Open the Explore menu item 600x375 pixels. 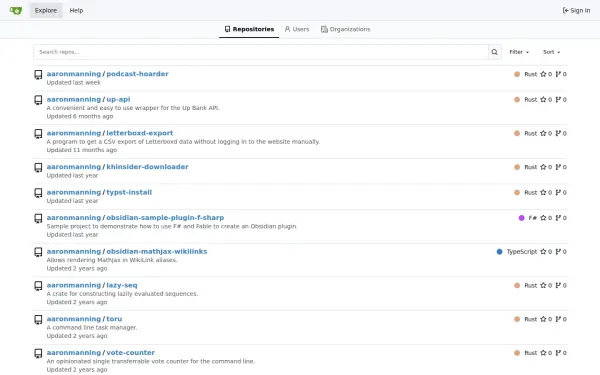(46, 10)
